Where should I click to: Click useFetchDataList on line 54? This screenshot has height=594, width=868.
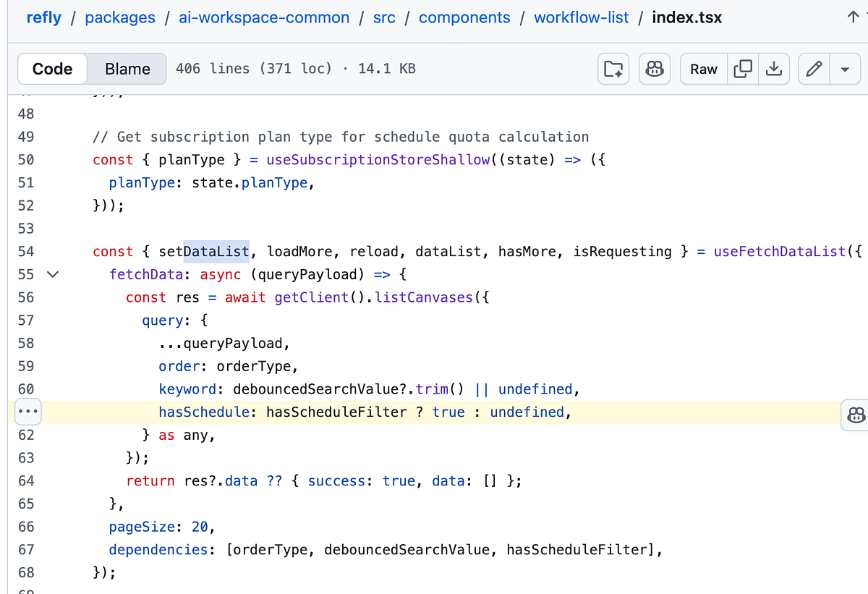click(780, 252)
